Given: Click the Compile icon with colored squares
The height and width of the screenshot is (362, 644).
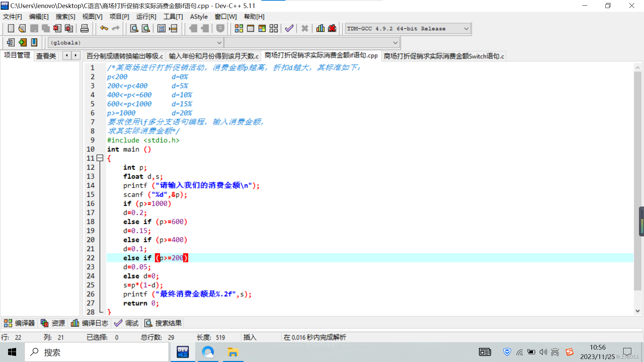Looking at the screenshot, I should pos(239,28).
